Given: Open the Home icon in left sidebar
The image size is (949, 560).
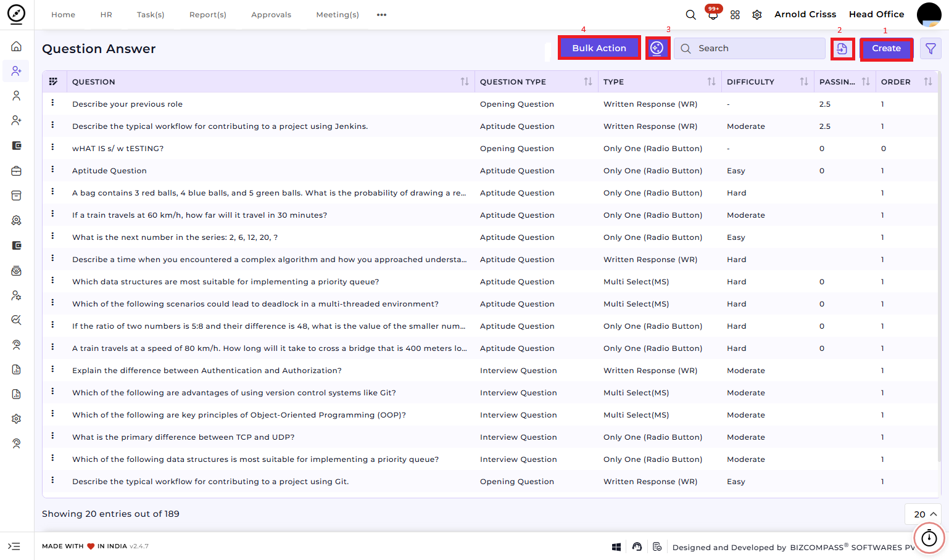Looking at the screenshot, I should point(17,46).
